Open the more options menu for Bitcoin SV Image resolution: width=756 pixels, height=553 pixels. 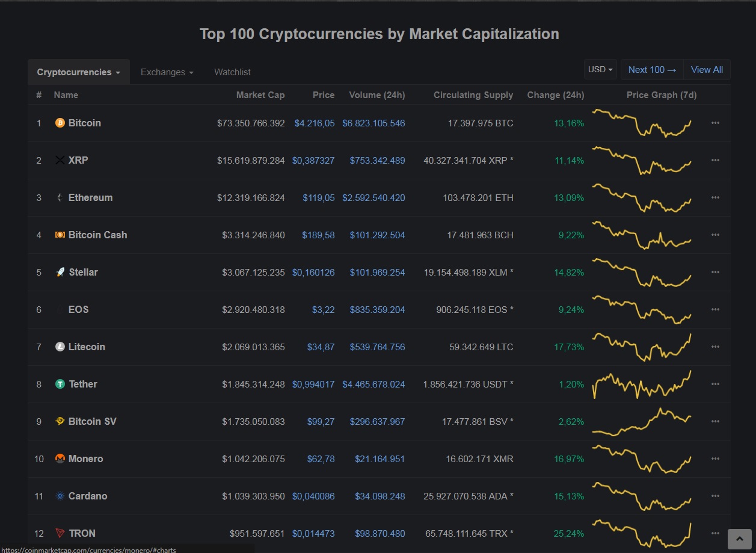[715, 421]
